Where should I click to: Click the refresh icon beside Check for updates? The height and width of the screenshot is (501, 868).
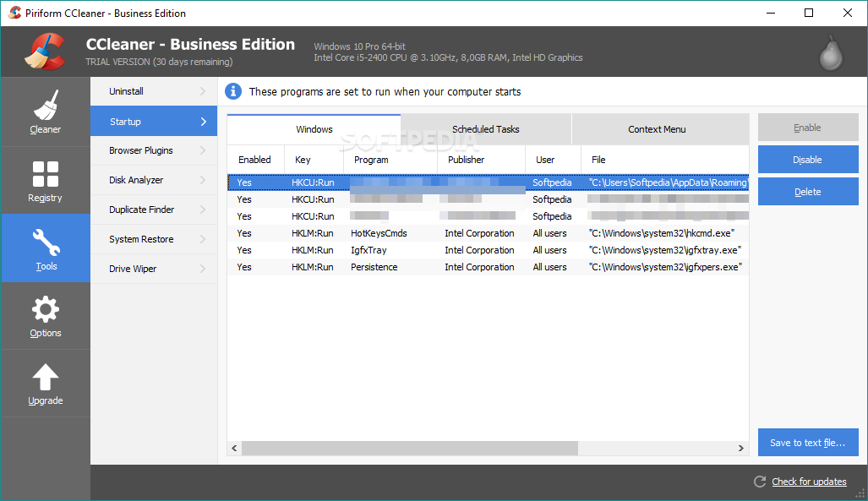[760, 482]
